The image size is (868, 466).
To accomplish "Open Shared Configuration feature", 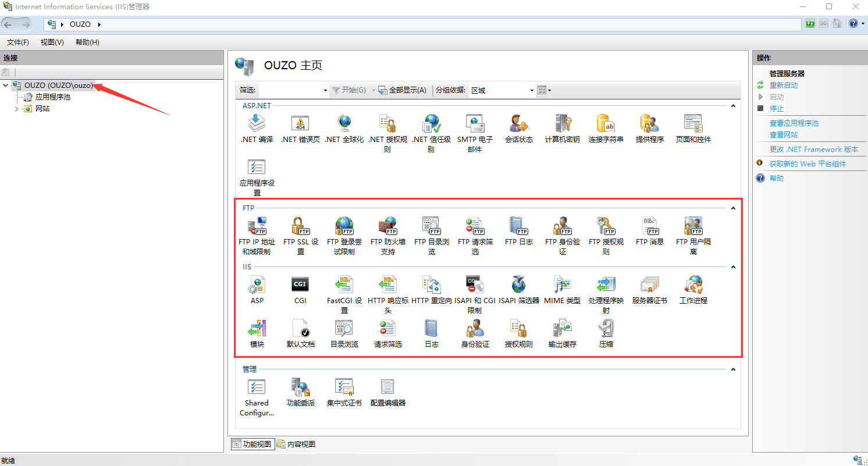I will (257, 397).
